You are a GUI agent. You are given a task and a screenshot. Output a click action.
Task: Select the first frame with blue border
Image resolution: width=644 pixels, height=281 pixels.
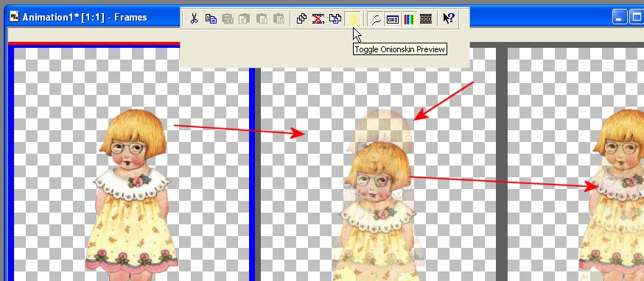pos(131,164)
